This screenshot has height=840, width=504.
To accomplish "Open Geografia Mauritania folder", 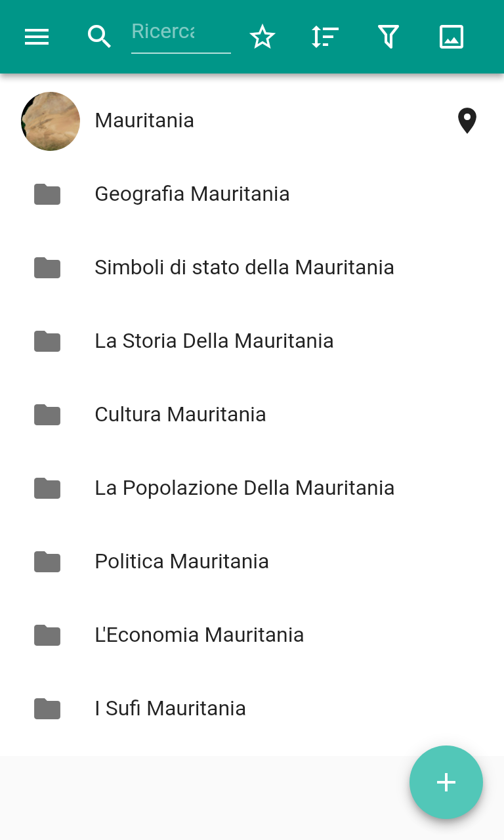I will (192, 194).
